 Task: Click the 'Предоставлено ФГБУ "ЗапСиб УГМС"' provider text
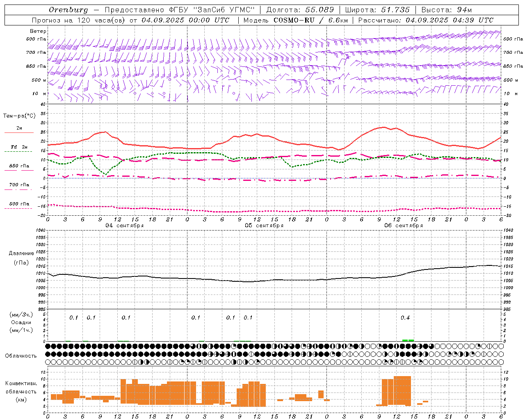(x=180, y=10)
